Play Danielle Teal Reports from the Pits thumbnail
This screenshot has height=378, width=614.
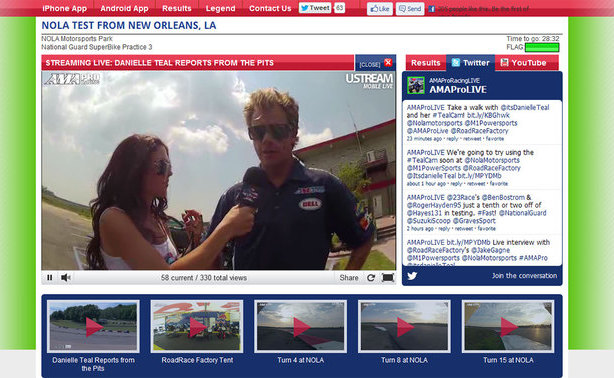93,326
